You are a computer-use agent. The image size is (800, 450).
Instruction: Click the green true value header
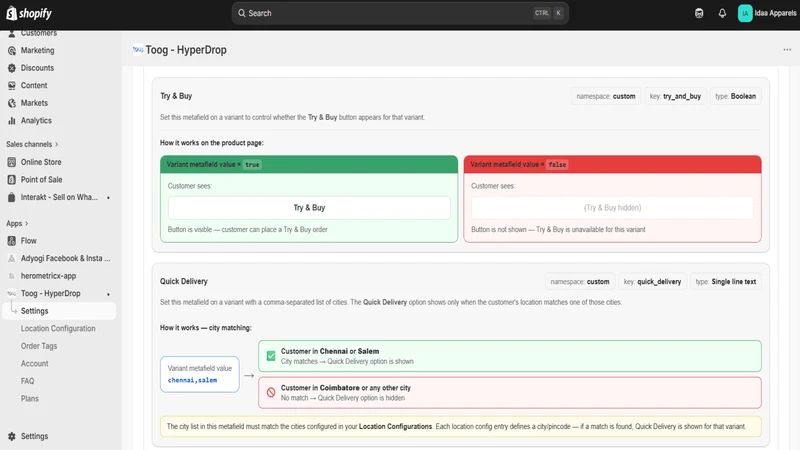[309, 165]
